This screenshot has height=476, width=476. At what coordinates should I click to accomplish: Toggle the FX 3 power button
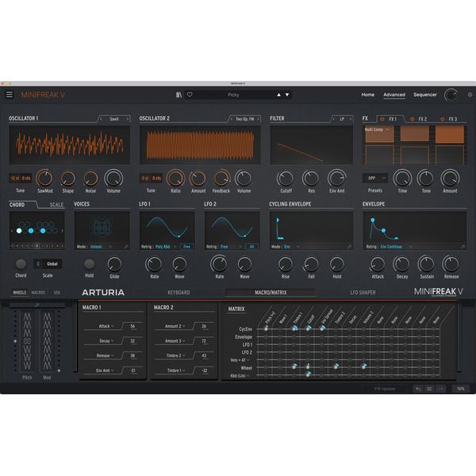[x=443, y=119]
